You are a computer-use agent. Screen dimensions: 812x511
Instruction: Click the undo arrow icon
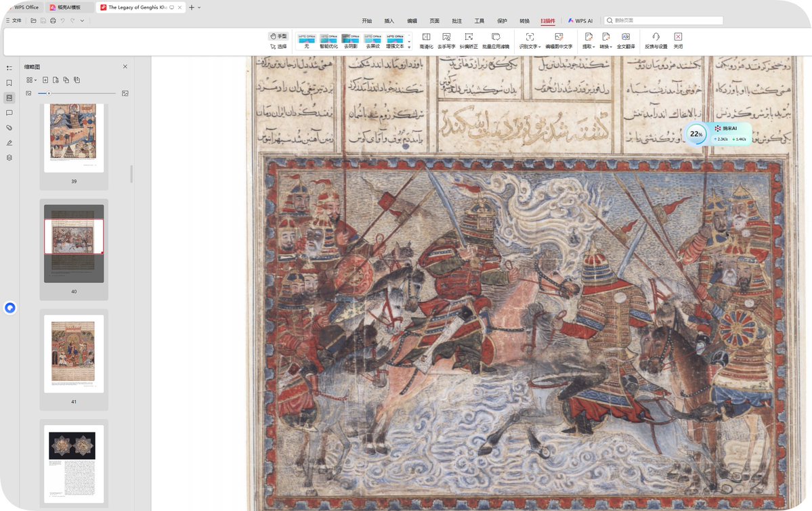(63, 21)
